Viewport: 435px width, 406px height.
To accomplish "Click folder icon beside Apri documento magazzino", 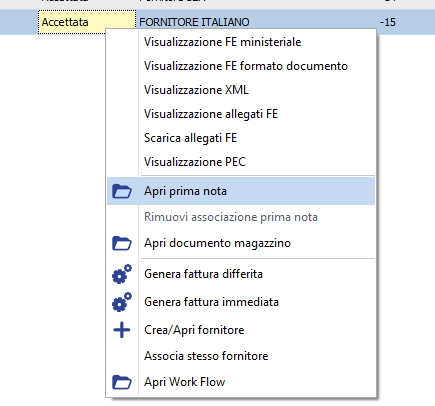I will pyautogui.click(x=122, y=243).
